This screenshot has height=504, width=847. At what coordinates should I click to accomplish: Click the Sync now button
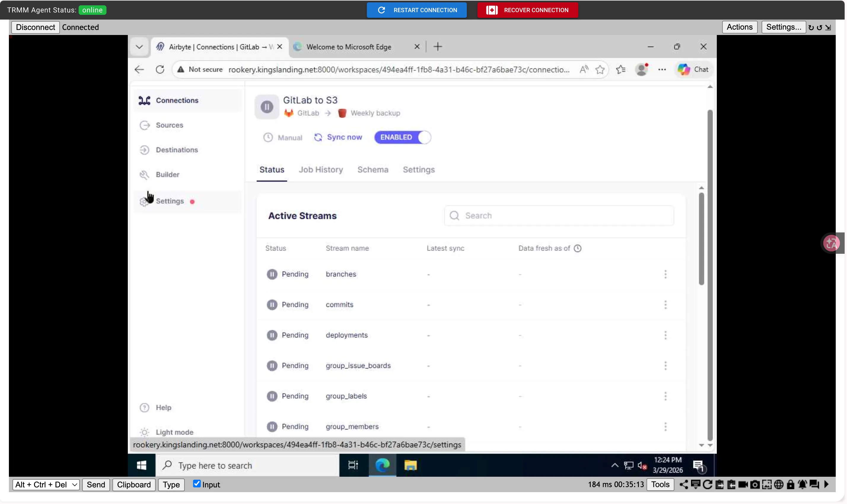tap(338, 137)
